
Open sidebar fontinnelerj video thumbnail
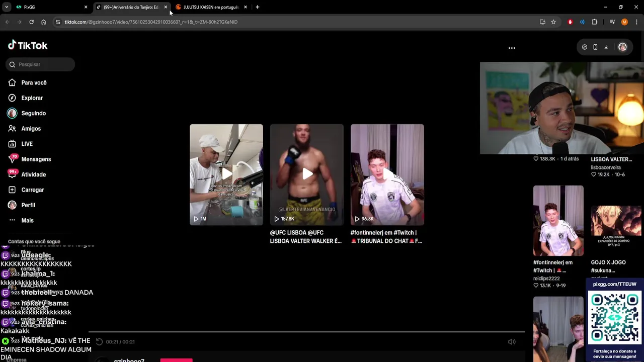(558, 221)
